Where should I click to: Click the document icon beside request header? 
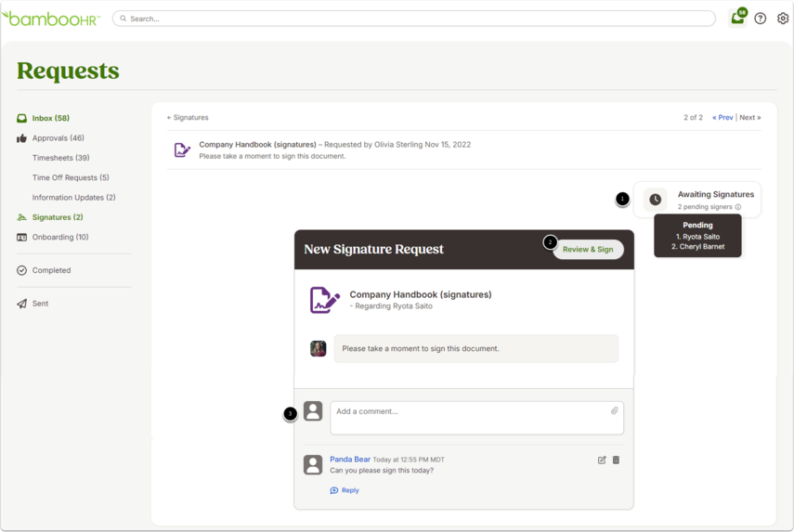[x=182, y=149]
